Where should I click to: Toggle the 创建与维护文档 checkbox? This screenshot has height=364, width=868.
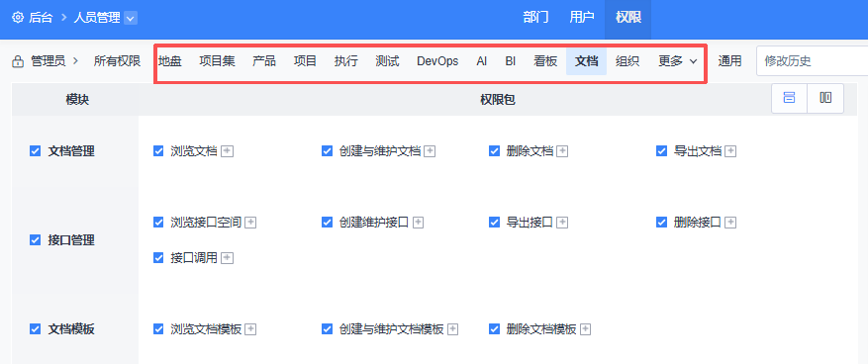(x=327, y=151)
